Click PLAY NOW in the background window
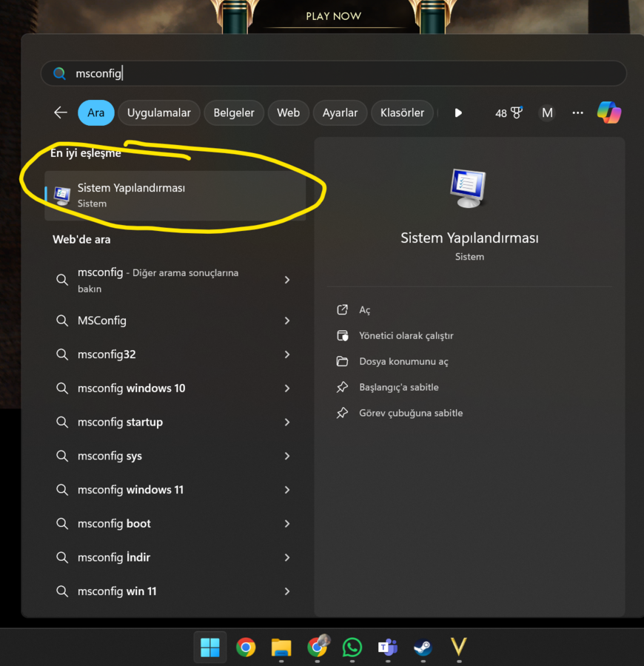The image size is (644, 666). (x=333, y=16)
